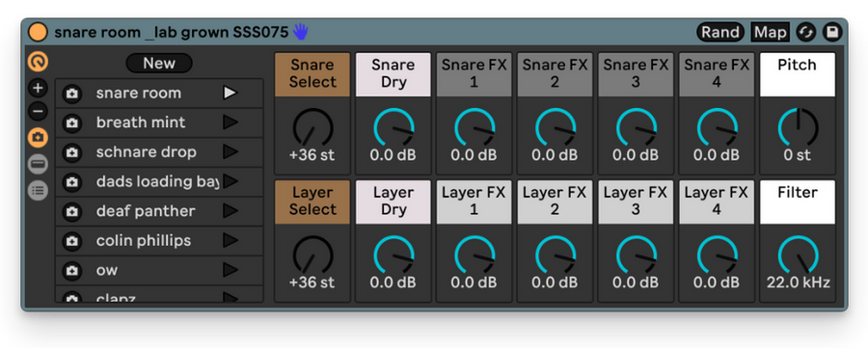This screenshot has height=348, width=868.
Task: Click the Snare FX 1 macro label
Action: tap(474, 74)
